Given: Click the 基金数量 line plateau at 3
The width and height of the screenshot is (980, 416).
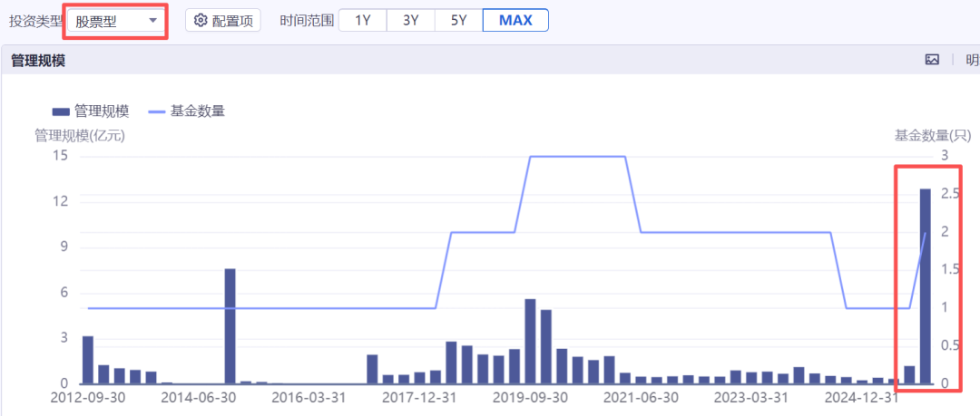Looking at the screenshot, I should coord(577,156).
